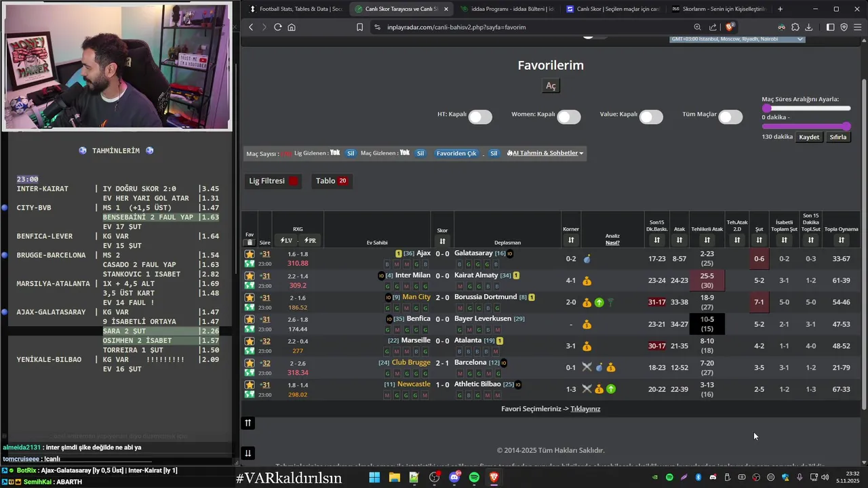Switch to Football Stats, Tables & Data tab

pos(295,9)
